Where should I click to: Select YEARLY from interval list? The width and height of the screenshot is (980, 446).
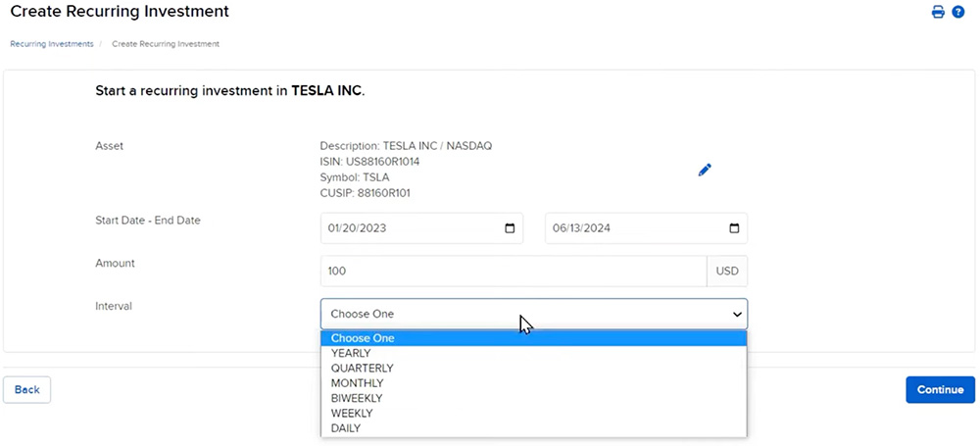coord(351,353)
